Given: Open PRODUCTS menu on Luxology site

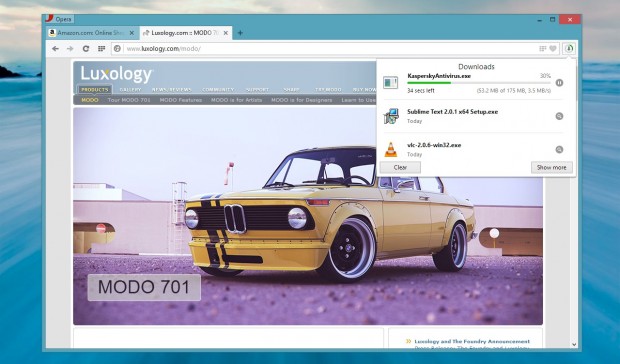Looking at the screenshot, I should [x=95, y=90].
